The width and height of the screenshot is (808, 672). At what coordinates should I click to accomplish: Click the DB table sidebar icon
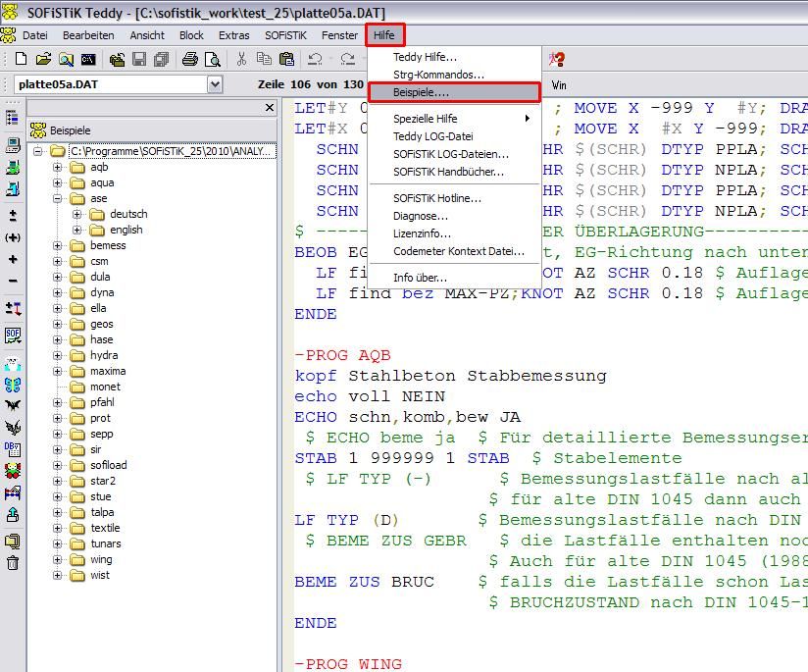point(13,448)
